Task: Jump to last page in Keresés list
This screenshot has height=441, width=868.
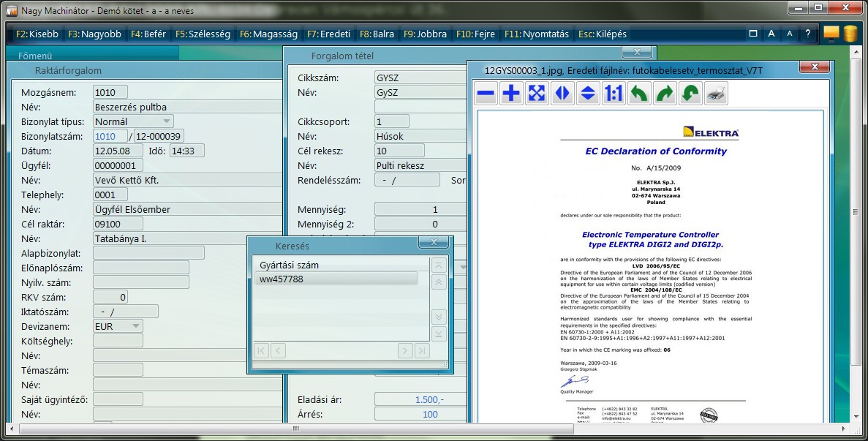Action: (422, 351)
